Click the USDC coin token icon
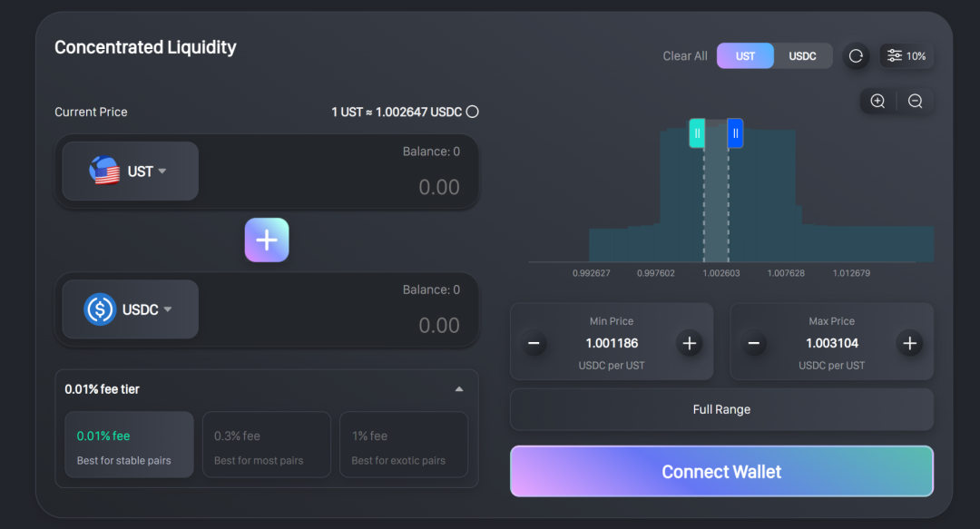The image size is (980, 529). (x=100, y=309)
